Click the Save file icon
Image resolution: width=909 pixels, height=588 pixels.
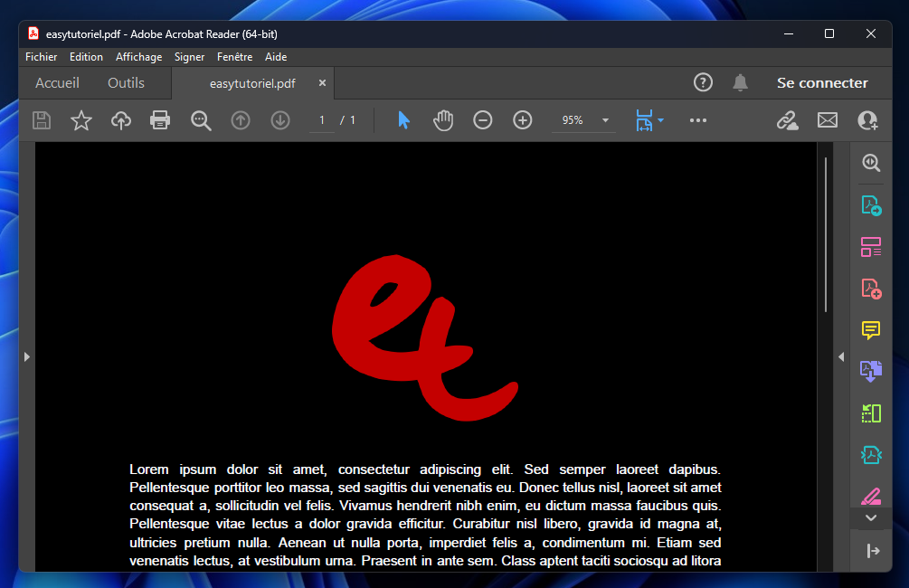(42, 120)
